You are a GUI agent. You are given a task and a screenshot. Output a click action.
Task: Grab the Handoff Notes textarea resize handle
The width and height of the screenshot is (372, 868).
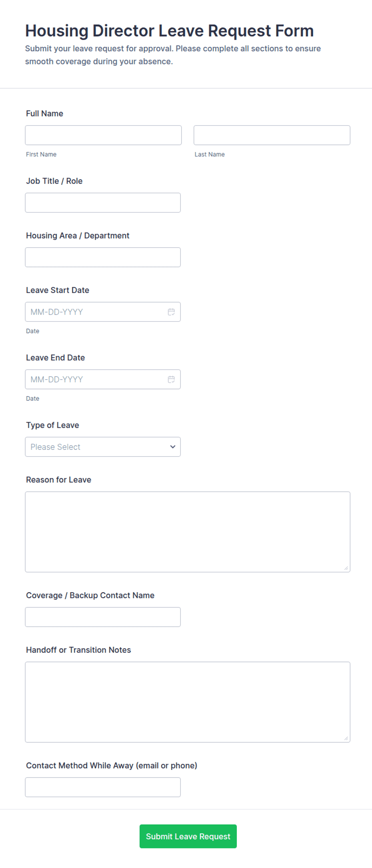coord(346,738)
